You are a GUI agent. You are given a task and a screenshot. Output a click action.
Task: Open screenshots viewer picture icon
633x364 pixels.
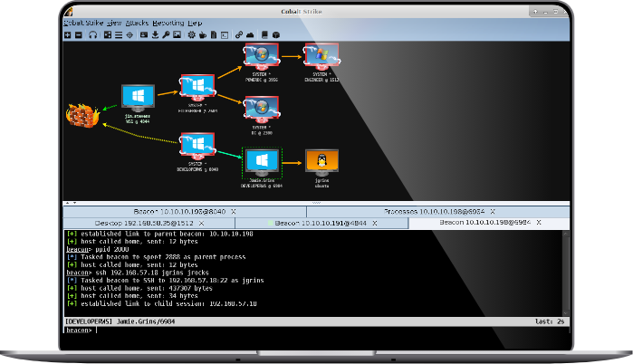[x=177, y=35]
